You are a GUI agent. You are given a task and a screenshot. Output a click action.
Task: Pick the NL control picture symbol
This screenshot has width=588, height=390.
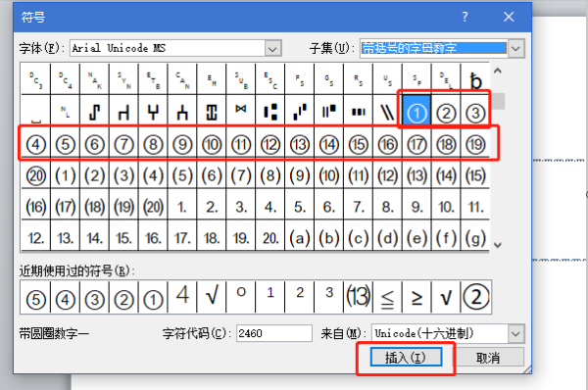tap(66, 111)
